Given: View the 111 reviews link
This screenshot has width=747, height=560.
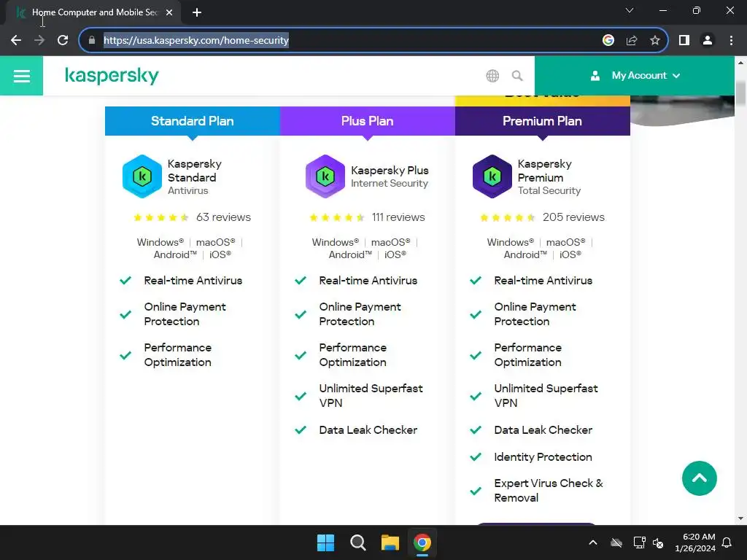Looking at the screenshot, I should click(398, 217).
